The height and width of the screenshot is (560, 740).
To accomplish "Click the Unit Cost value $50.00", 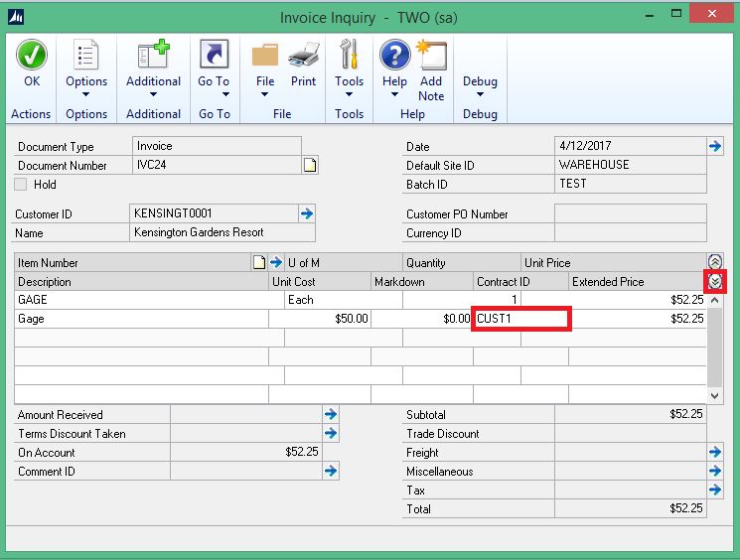I will pyautogui.click(x=320, y=319).
